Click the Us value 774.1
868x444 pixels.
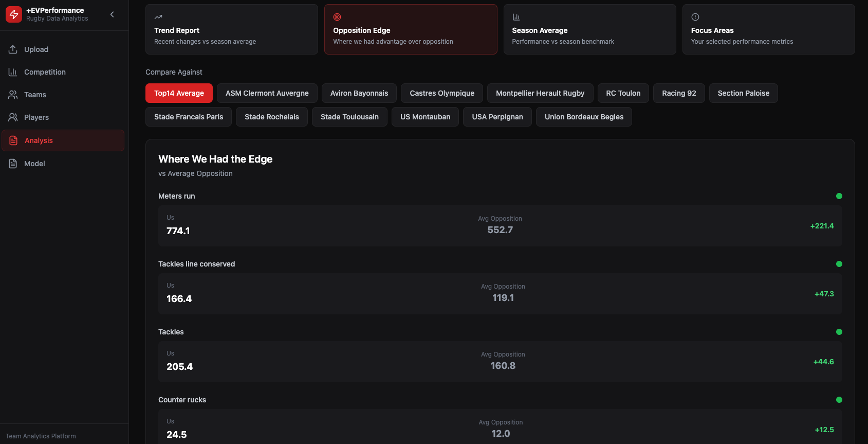[x=178, y=231]
